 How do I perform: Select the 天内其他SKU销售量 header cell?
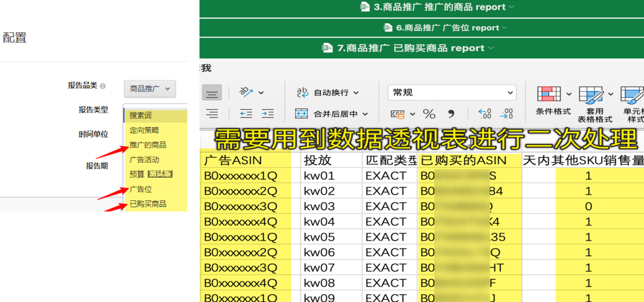tap(583, 160)
